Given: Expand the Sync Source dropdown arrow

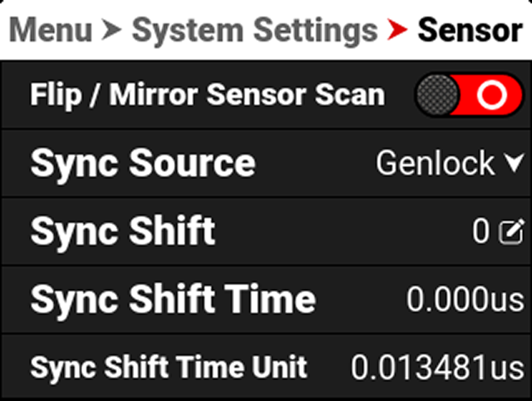Looking at the screenshot, I should coord(515,163).
